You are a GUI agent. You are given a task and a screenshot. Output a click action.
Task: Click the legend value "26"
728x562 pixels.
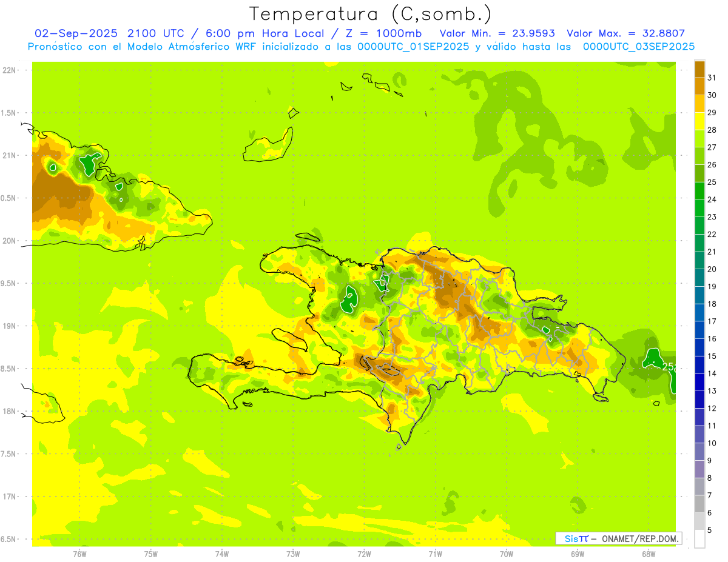coord(712,165)
